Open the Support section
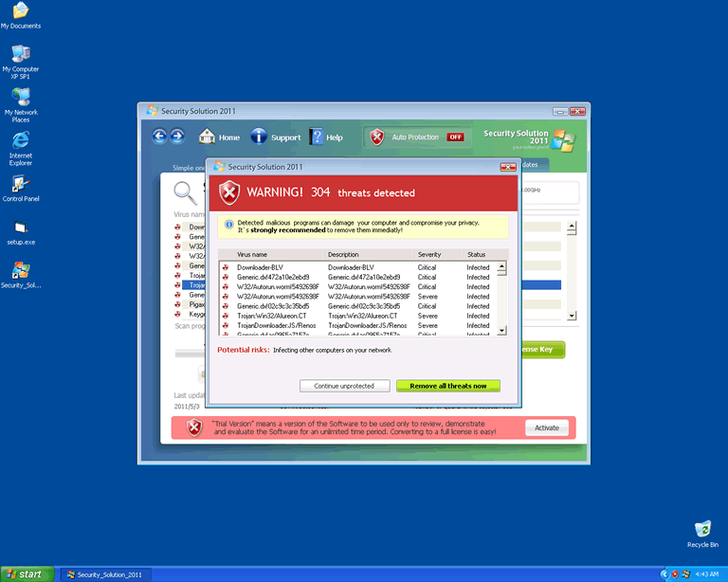 pyautogui.click(x=276, y=137)
